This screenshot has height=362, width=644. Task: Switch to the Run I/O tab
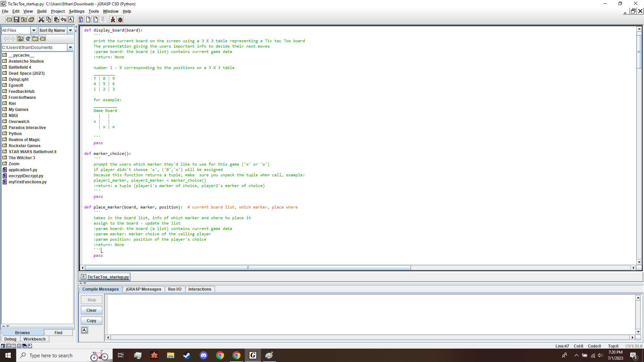[x=174, y=289]
